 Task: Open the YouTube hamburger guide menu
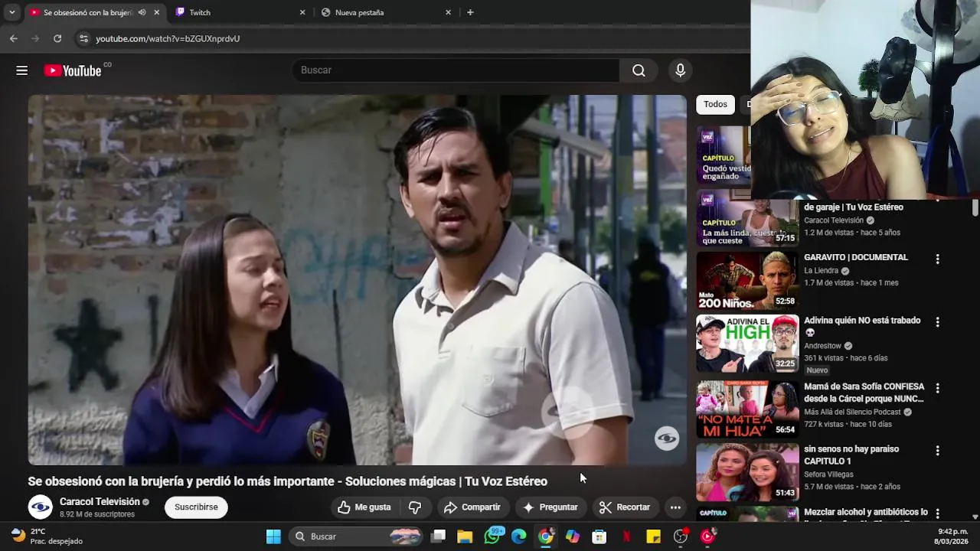(x=21, y=70)
